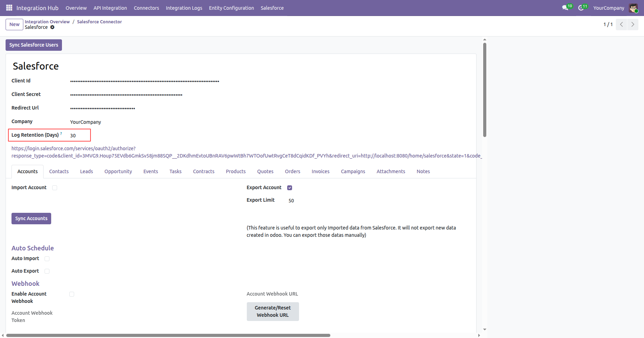Click the scroll-left arrow of horizontal scrollbar

click(3, 336)
